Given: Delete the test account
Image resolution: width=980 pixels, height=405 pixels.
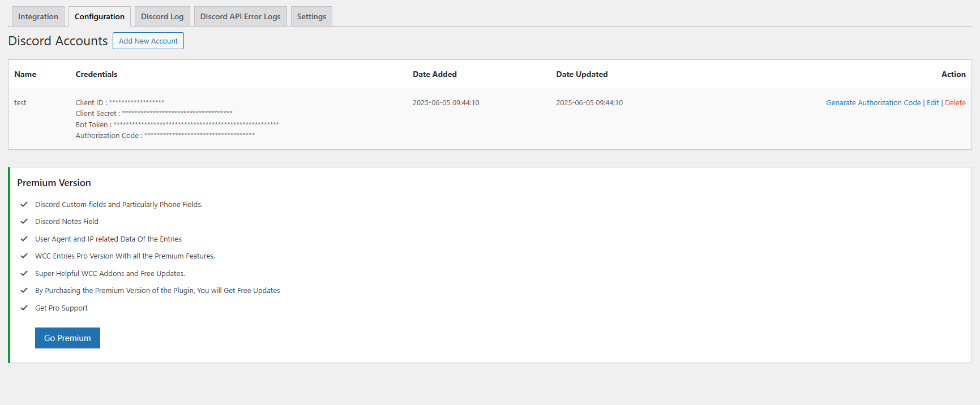Looking at the screenshot, I should click(x=955, y=103).
